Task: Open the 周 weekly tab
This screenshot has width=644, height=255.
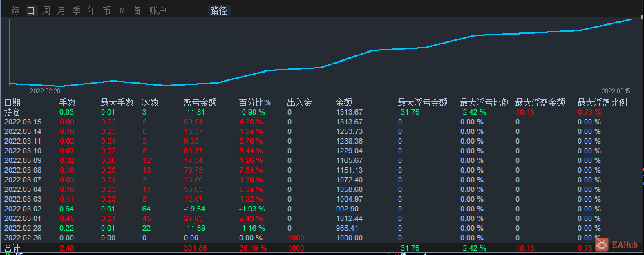Action: (x=46, y=10)
